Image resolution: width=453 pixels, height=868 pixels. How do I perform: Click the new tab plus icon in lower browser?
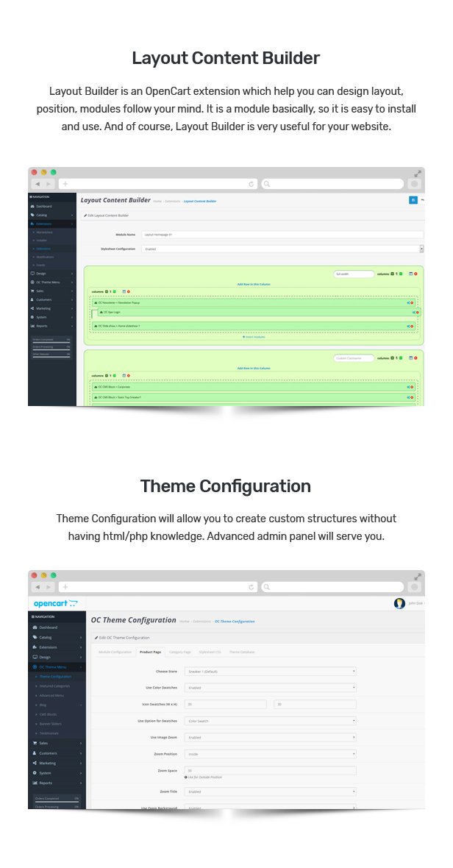pyautogui.click(x=65, y=587)
